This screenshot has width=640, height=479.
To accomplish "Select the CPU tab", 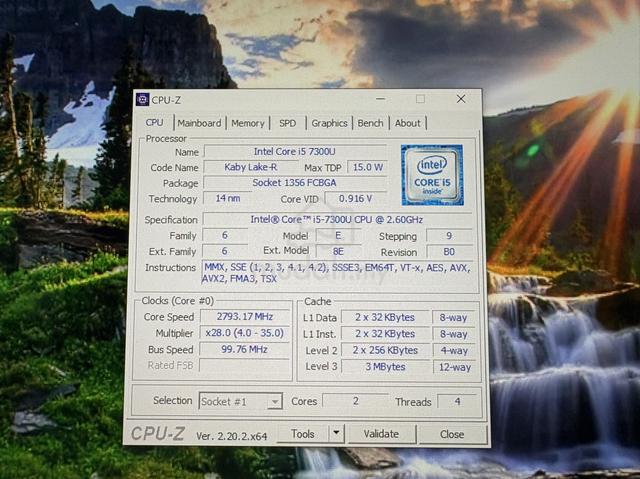I will (154, 122).
